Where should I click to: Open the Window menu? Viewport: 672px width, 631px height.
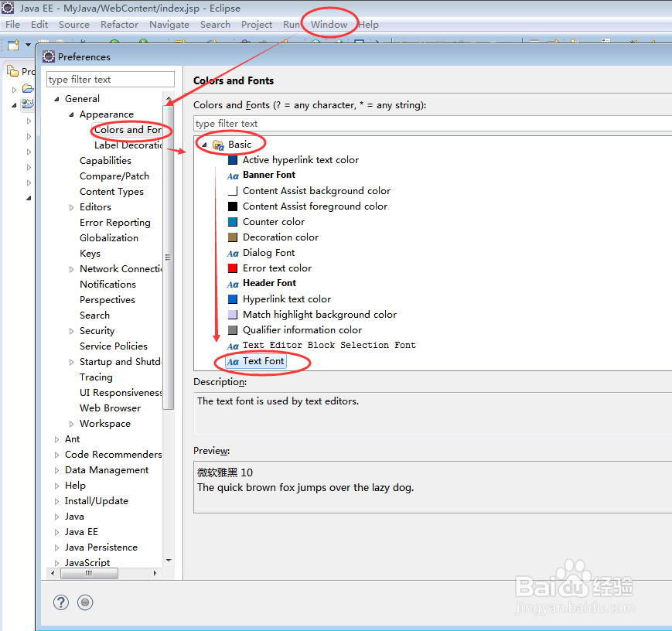pos(329,25)
